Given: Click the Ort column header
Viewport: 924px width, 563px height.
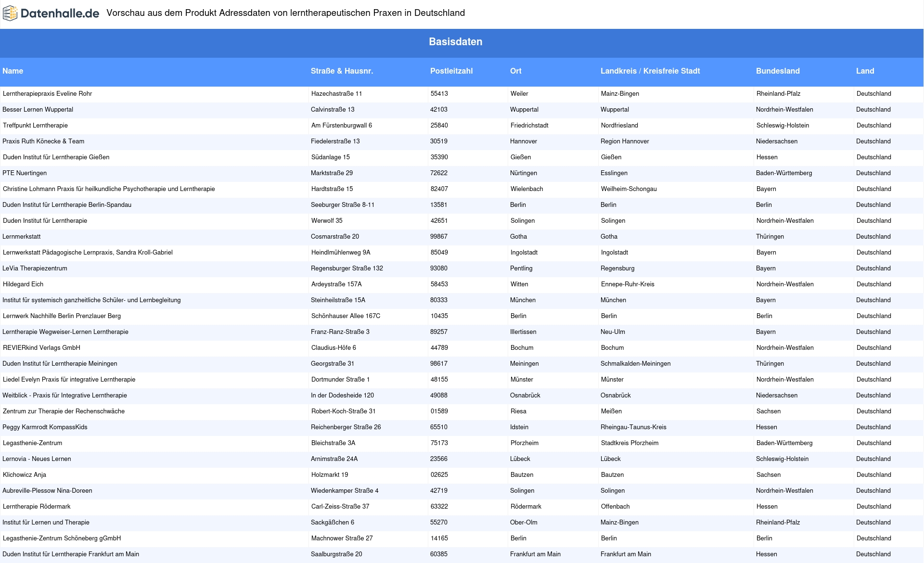Looking at the screenshot, I should [x=516, y=71].
